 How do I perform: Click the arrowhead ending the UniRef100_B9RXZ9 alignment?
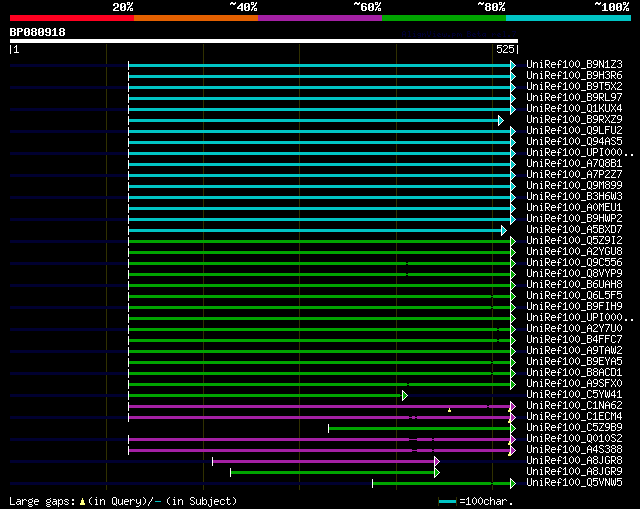click(x=501, y=120)
